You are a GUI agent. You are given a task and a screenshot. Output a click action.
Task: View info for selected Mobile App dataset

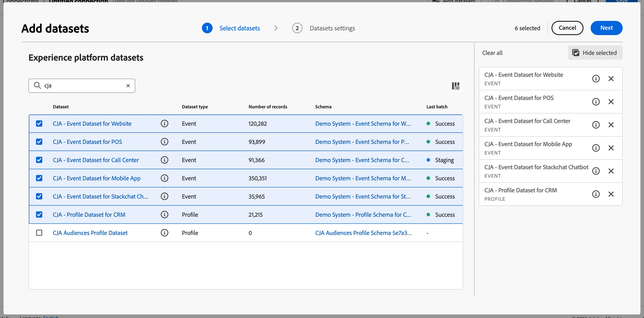pos(596,148)
